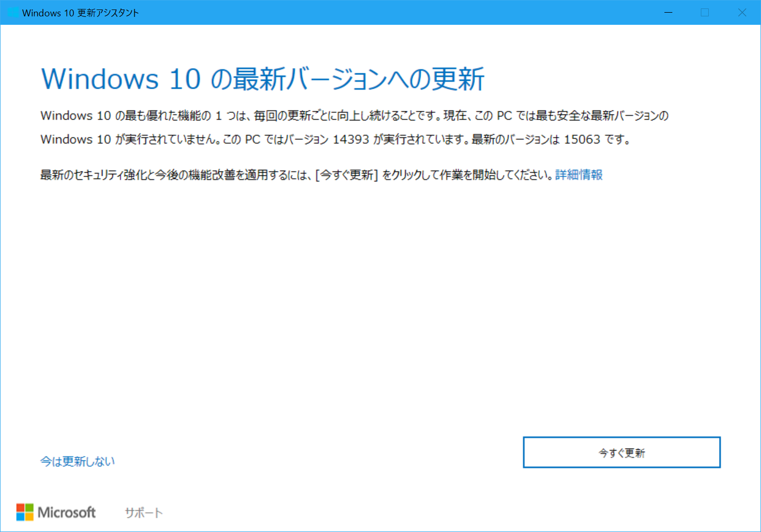This screenshot has width=761, height=532.
Task: Open the 詳細情報 details link
Action: pyautogui.click(x=579, y=175)
